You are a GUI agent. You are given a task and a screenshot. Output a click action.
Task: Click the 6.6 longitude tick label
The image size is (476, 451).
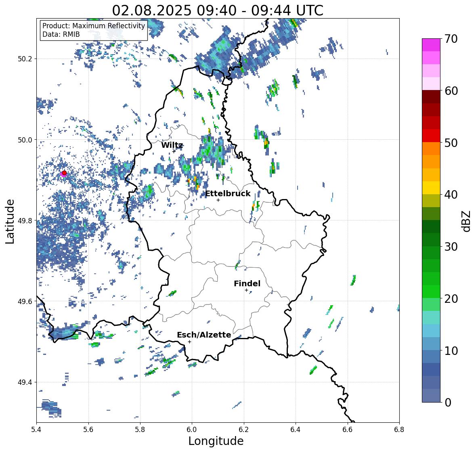point(347,430)
